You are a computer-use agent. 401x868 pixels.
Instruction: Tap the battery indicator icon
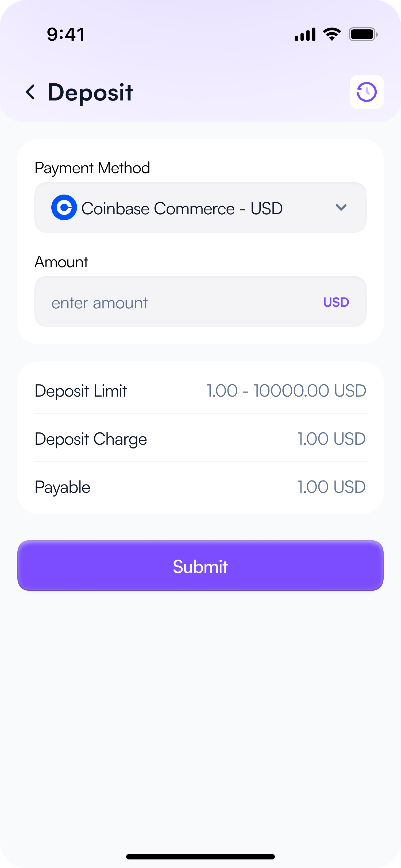[363, 34]
